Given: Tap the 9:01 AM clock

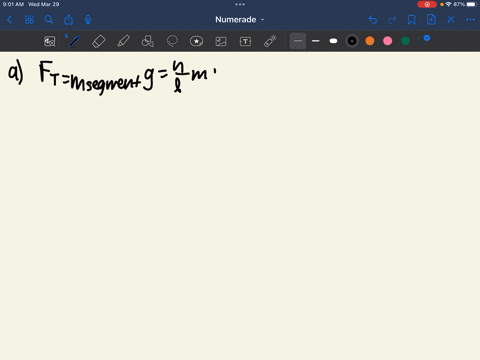Looking at the screenshot, I should 13,4.
